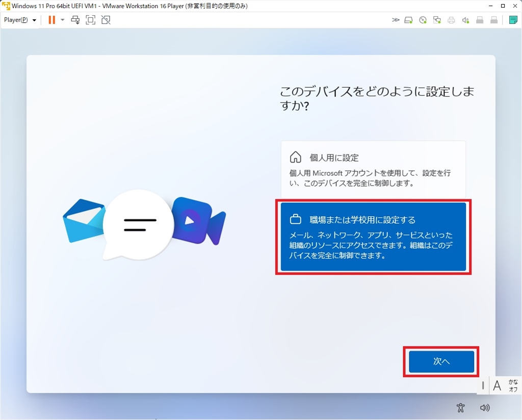Viewport: 522px width, 420px height.
Task: Select 職場または学校用に設定する option
Action: click(373, 237)
